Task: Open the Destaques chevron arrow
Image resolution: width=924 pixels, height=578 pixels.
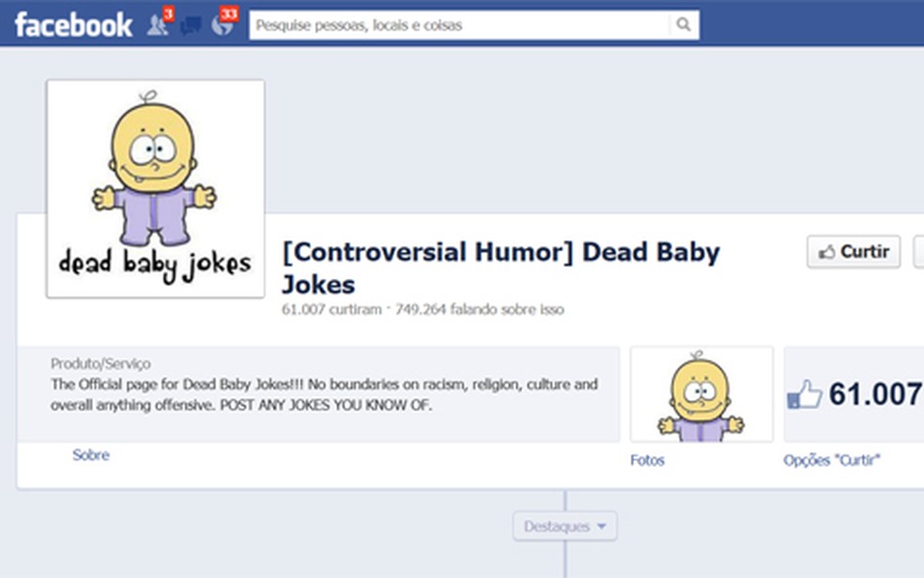Action: (x=600, y=527)
